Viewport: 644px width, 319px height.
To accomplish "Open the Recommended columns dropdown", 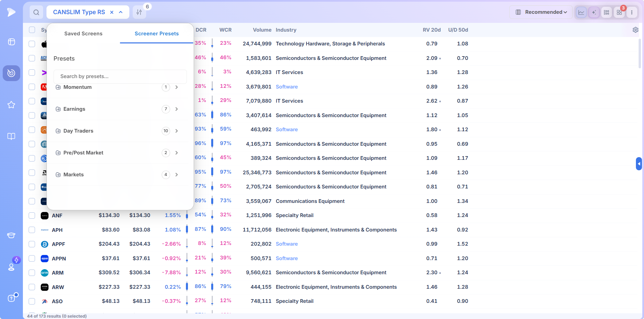I will pos(541,12).
